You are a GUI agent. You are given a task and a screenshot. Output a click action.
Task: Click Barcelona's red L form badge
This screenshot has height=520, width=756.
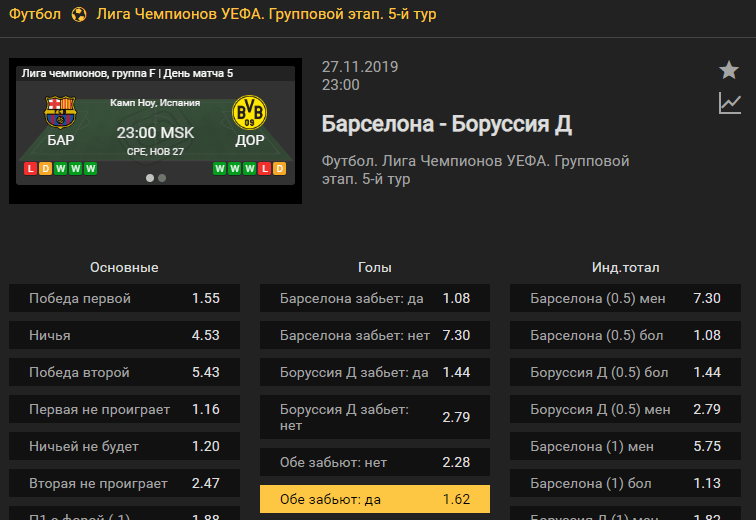click(x=30, y=169)
